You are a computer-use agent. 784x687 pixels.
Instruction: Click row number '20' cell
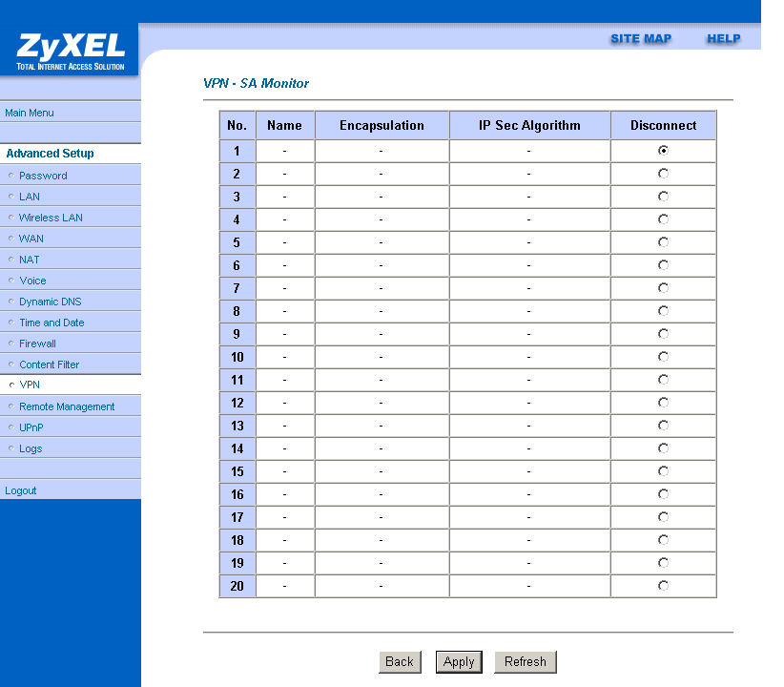237,586
